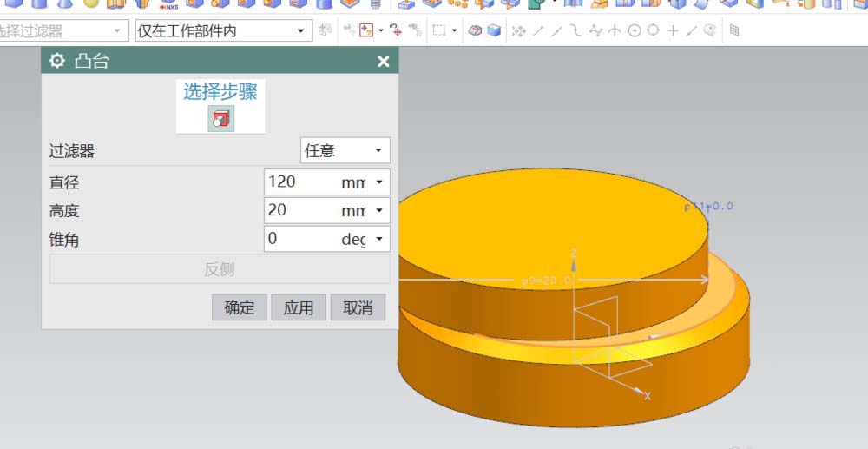868x449 pixels.
Task: Cancel with the 取消 button
Action: (x=358, y=307)
